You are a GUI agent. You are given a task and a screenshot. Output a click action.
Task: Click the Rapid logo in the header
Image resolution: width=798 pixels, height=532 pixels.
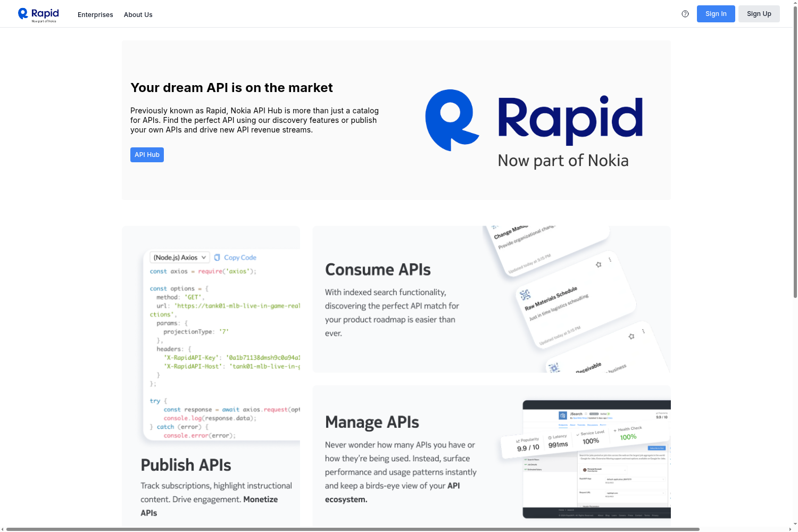tap(38, 15)
